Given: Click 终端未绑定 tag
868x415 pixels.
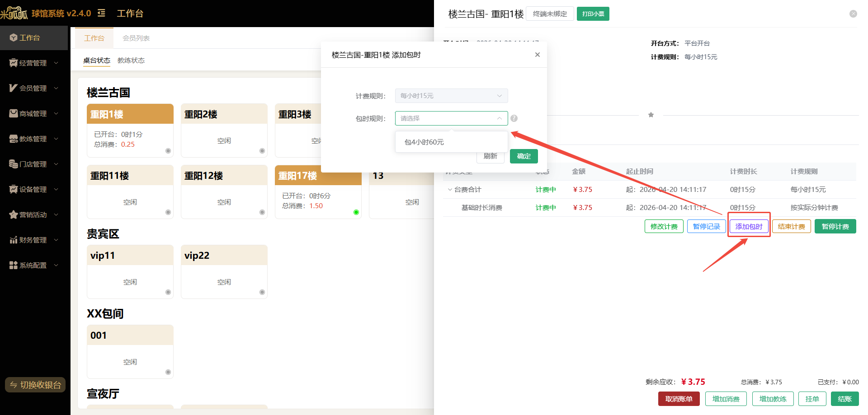Looking at the screenshot, I should 550,14.
